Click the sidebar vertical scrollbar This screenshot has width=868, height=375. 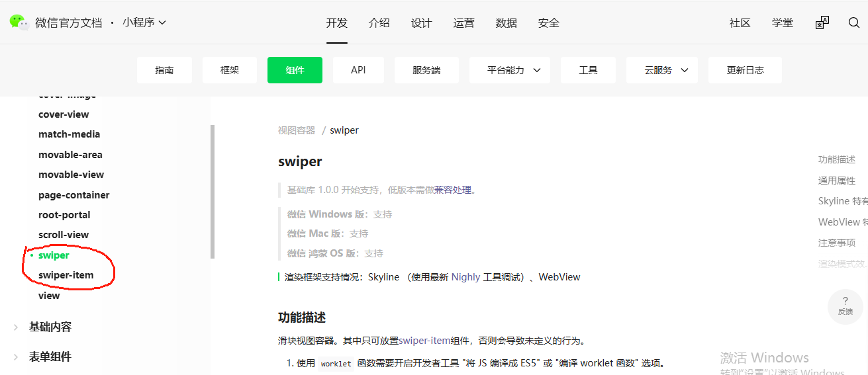pos(213,192)
